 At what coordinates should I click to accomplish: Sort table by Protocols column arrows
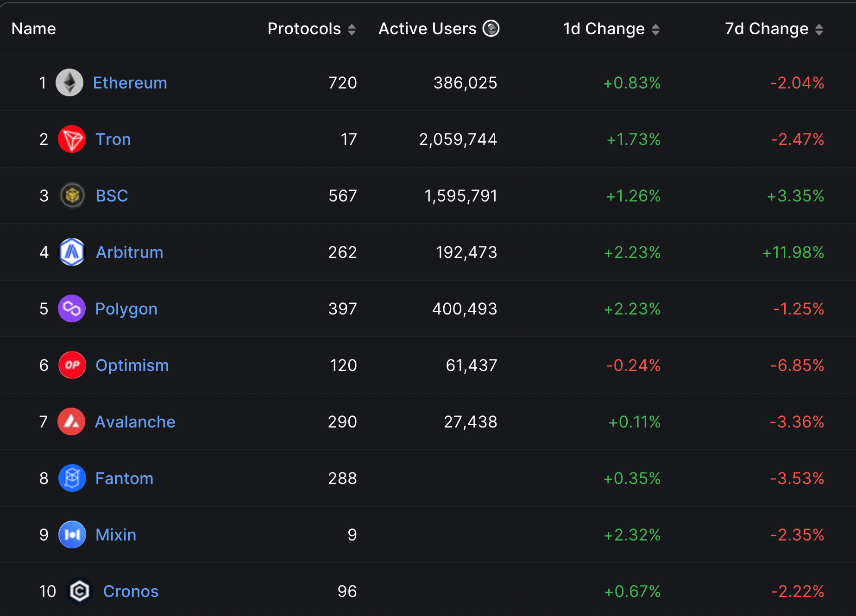coord(352,30)
